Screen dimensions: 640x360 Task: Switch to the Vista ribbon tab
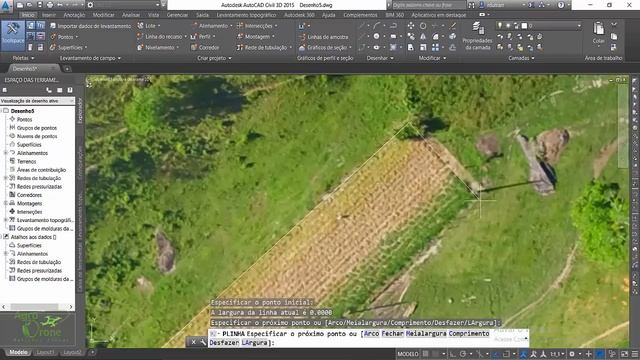[153, 15]
